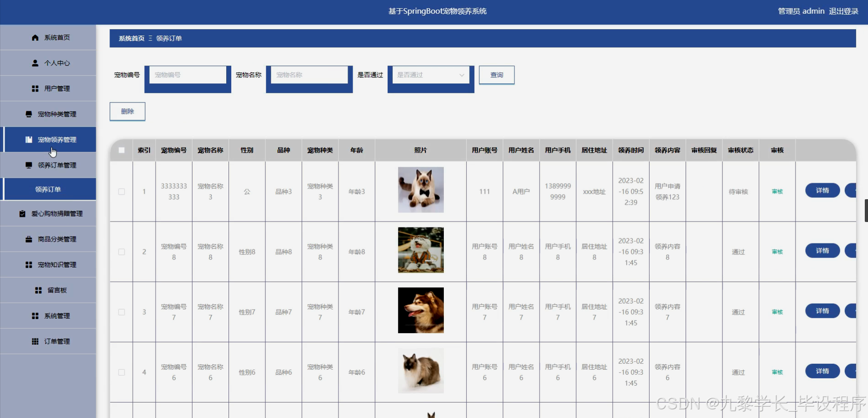Open 订单管理 in the sidebar
Viewport: 868px width, 418px height.
click(48, 341)
